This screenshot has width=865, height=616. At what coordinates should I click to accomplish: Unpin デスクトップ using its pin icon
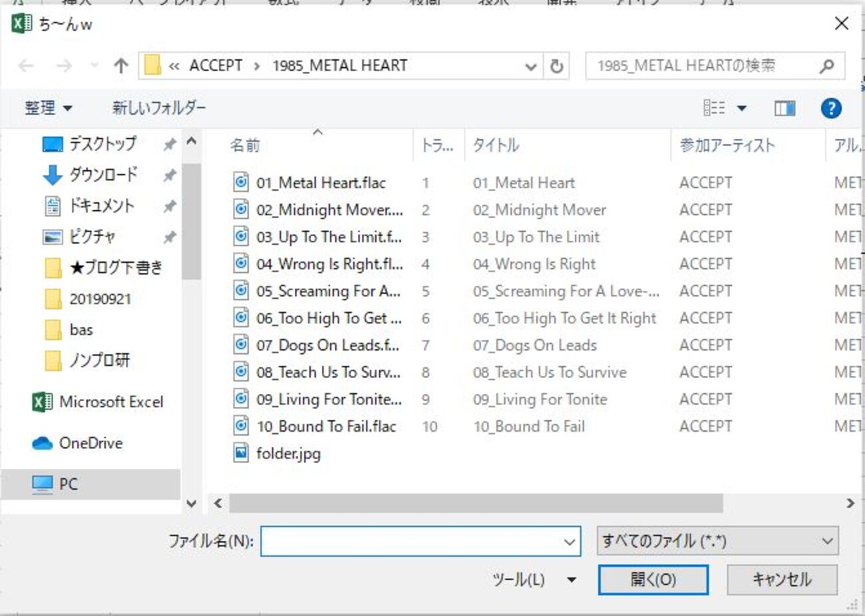(x=170, y=144)
